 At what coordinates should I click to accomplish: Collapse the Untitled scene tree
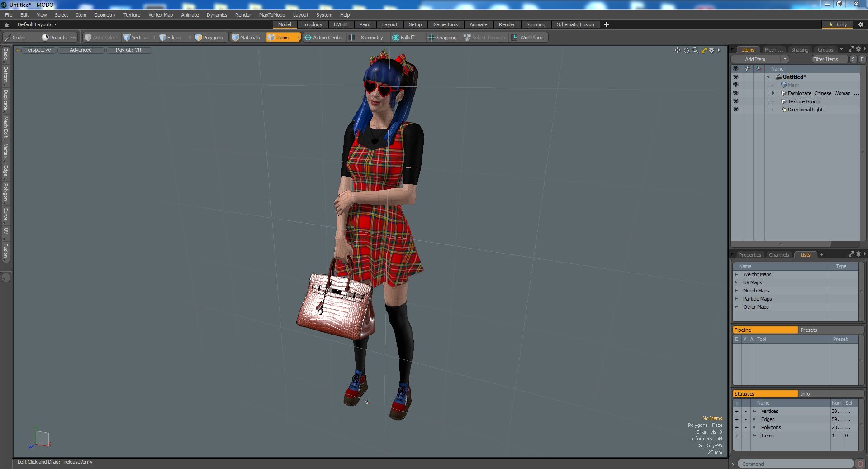tap(768, 77)
